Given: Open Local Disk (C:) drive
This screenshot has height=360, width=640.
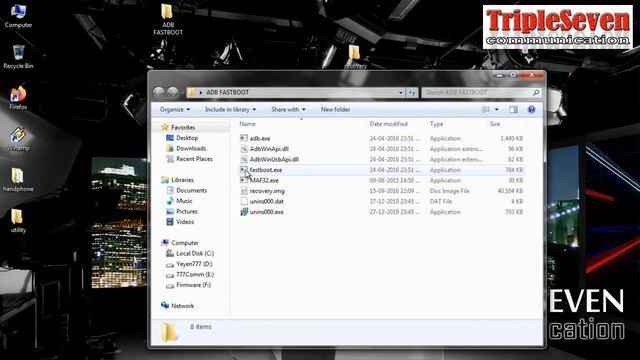Looking at the screenshot, I should pos(195,253).
